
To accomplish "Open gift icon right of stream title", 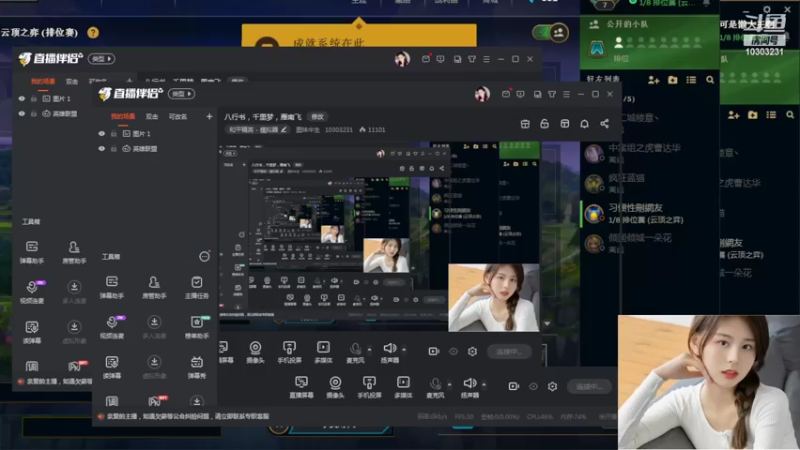I will pos(525,124).
